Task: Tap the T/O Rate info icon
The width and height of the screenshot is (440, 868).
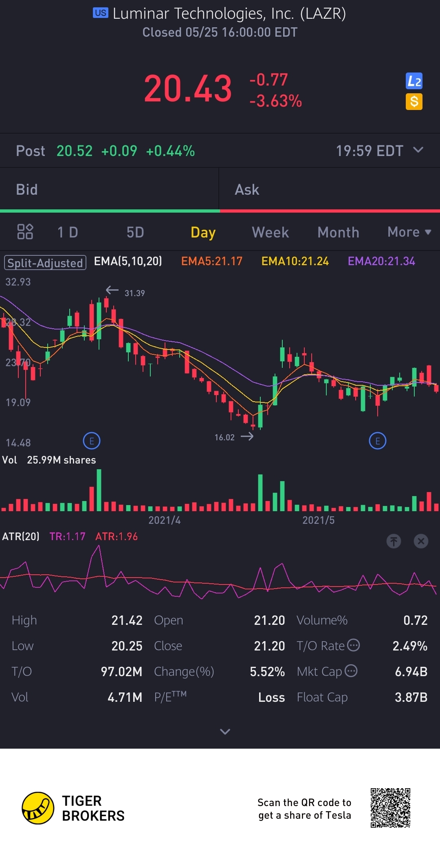Action: (x=353, y=645)
